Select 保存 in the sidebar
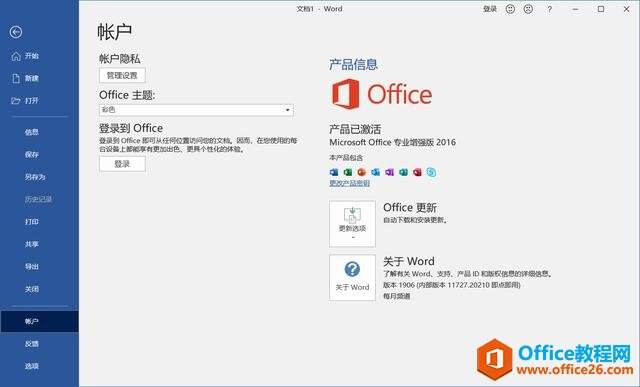 [31, 154]
